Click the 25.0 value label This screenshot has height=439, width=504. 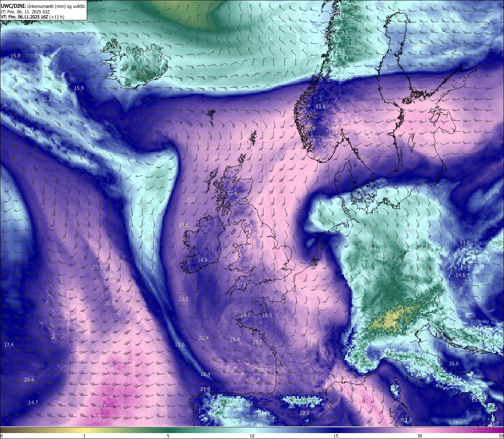(258, 343)
